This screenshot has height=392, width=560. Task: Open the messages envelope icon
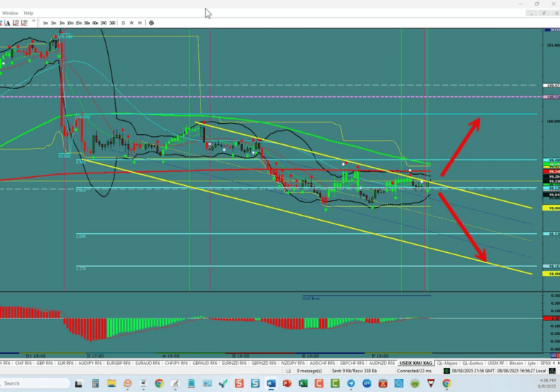[x=288, y=371]
